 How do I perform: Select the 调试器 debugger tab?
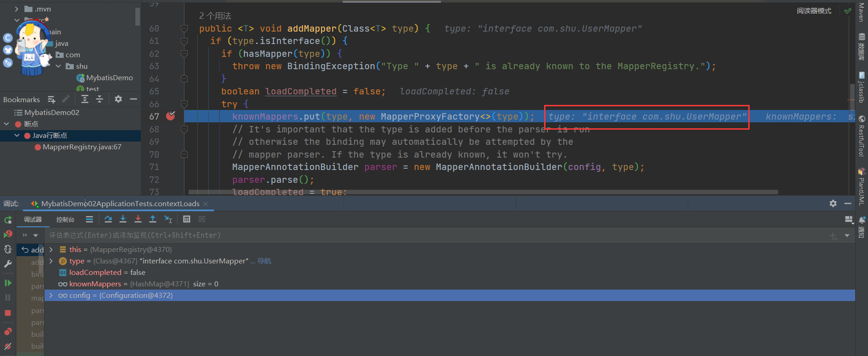(x=33, y=219)
